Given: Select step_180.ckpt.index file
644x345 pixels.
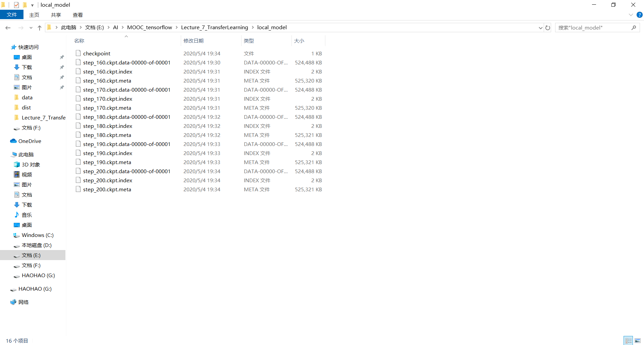Looking at the screenshot, I should click(108, 126).
